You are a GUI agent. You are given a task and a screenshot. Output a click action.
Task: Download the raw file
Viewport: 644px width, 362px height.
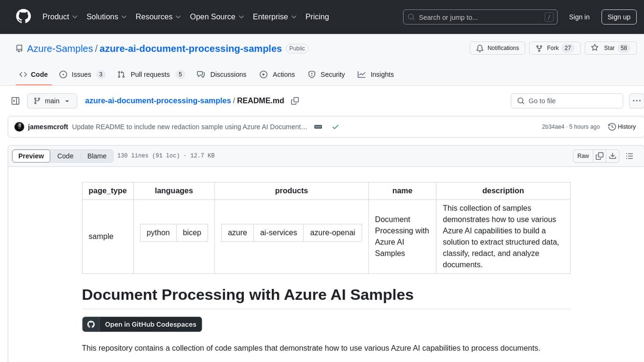tap(613, 156)
